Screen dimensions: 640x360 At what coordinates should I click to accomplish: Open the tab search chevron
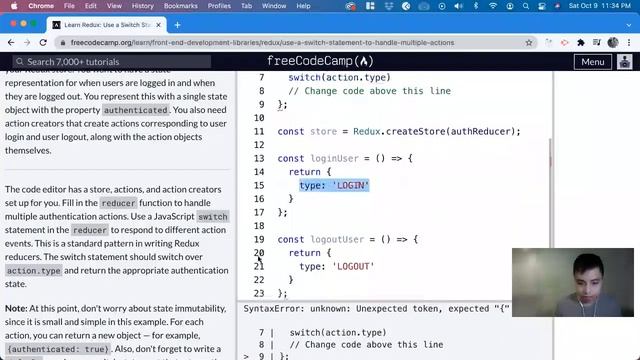tap(629, 25)
